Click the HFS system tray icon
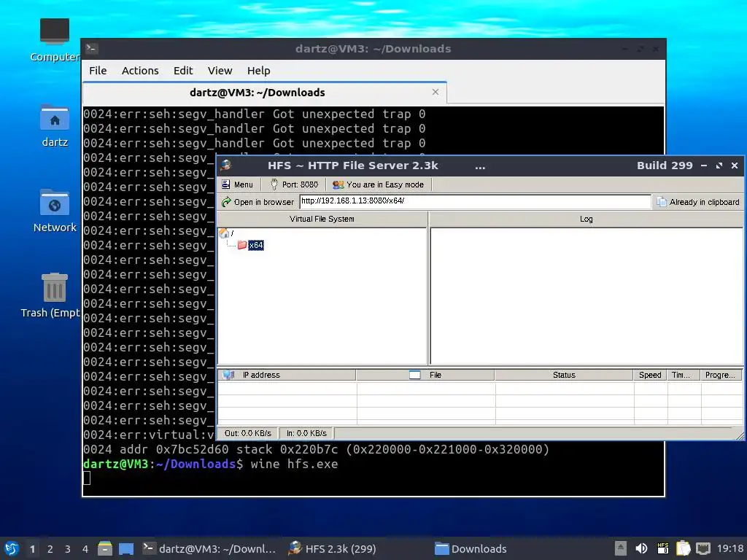 point(662,548)
